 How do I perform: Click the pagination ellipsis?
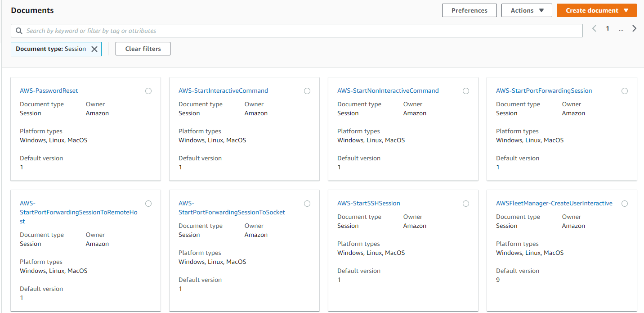(x=621, y=29)
